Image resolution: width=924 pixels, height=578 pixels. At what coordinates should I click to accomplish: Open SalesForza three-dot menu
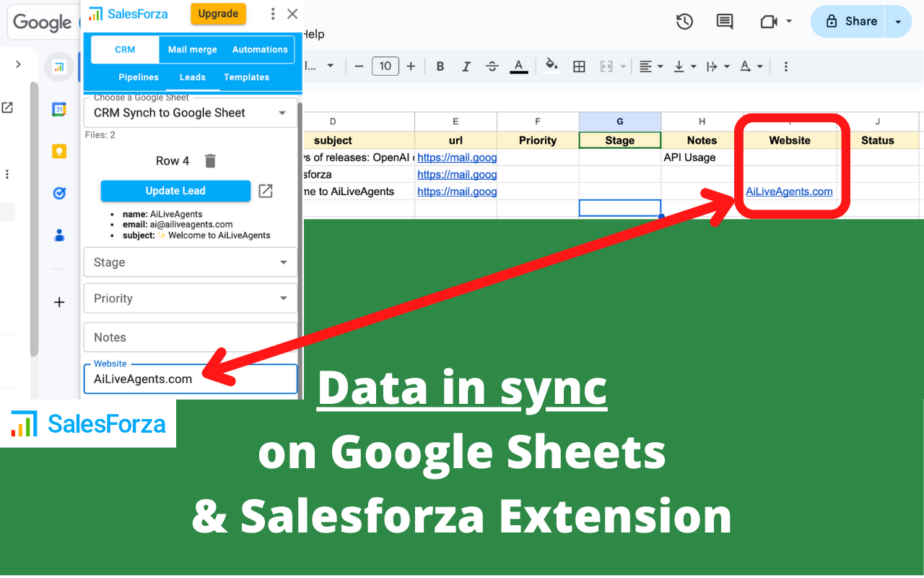coord(272,14)
